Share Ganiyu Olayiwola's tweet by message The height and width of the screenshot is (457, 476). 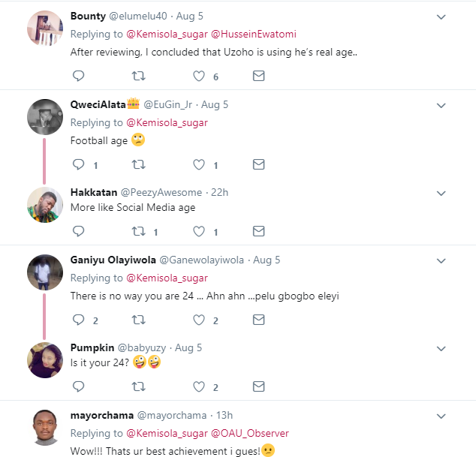click(258, 320)
